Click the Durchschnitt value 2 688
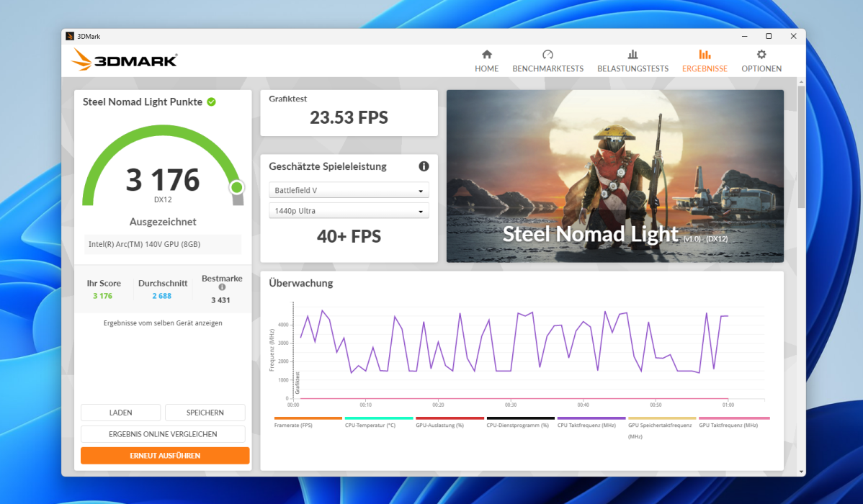This screenshot has height=504, width=863. point(162,296)
